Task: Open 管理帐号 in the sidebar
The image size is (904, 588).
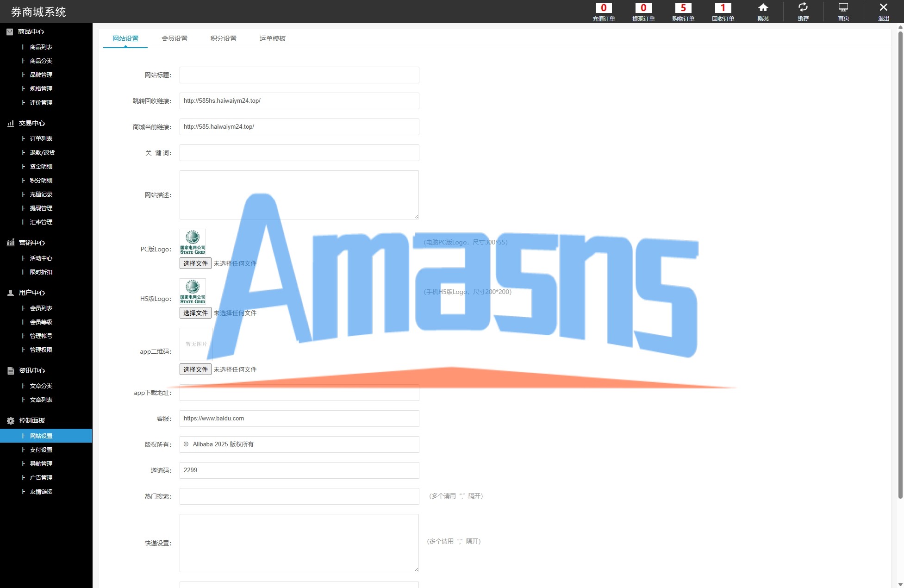Action: pos(41,336)
